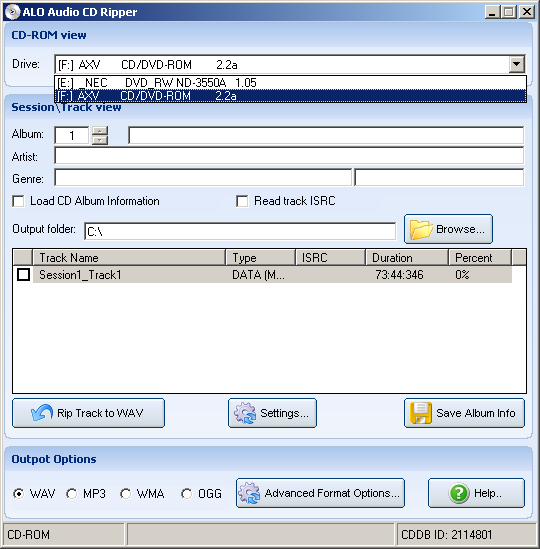The image size is (540, 549).
Task: Check the Session1_Track1 row checkbox
Action: [23, 274]
